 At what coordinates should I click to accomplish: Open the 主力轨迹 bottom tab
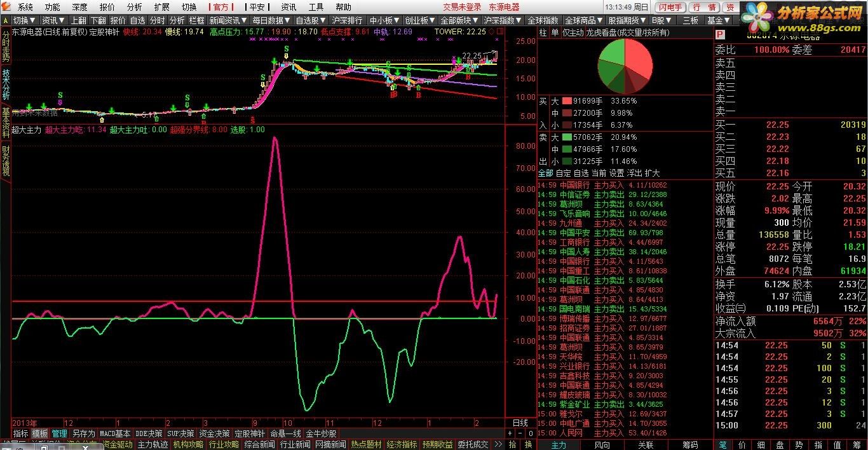(153, 444)
